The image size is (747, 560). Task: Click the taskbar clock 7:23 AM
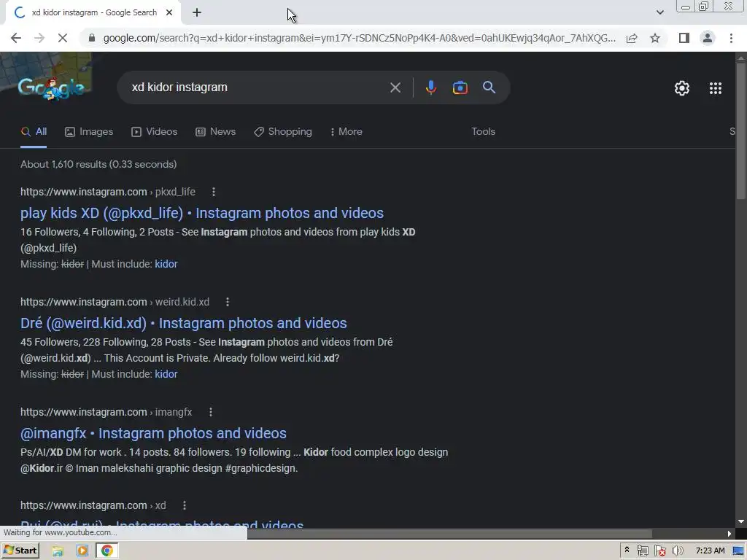[710, 551]
